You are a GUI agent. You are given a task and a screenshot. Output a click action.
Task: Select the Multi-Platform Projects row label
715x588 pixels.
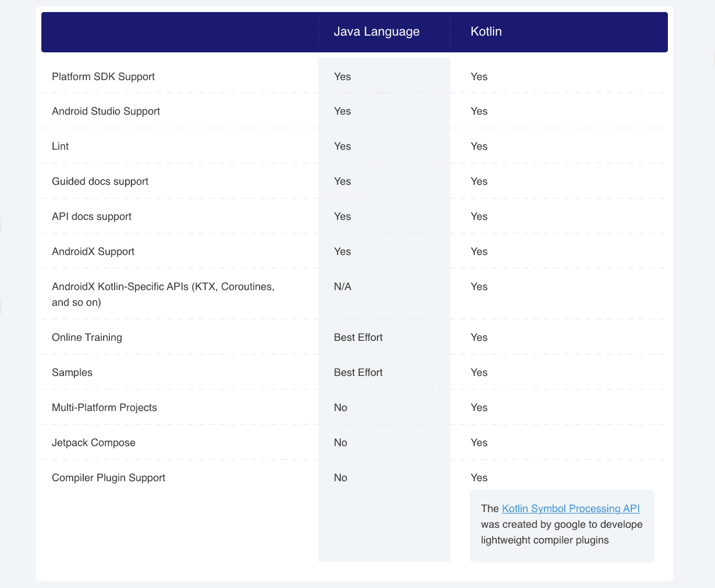(x=104, y=407)
